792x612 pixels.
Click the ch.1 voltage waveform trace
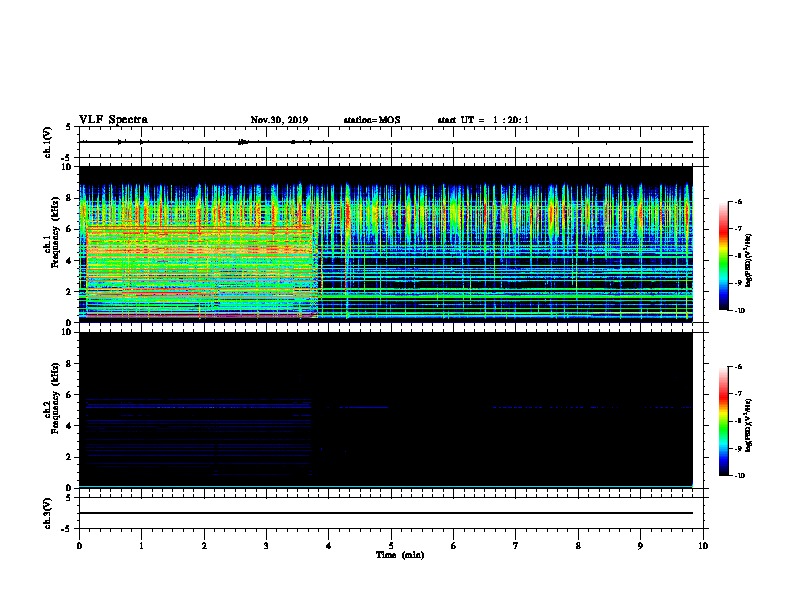(385, 142)
